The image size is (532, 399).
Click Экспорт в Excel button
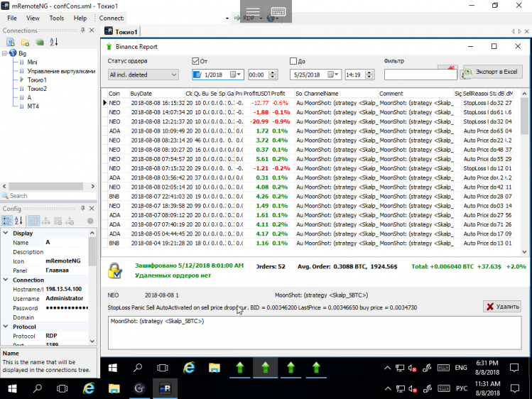click(493, 72)
